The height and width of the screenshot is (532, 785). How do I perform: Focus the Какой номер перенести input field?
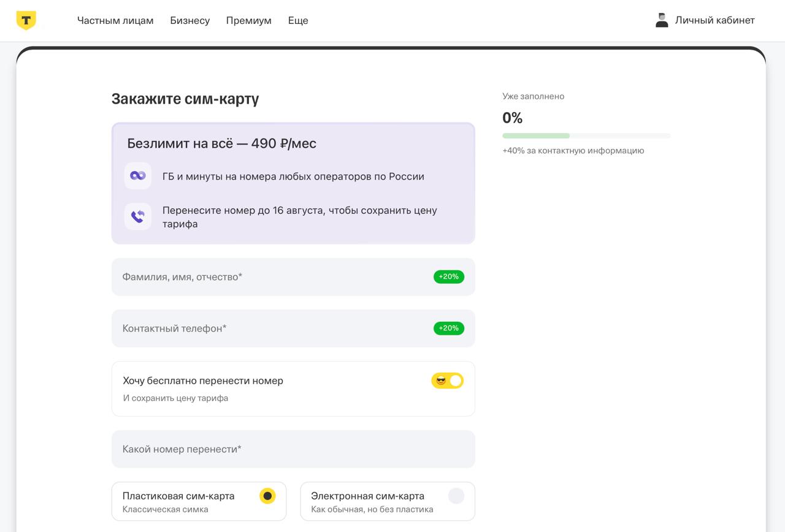click(293, 449)
